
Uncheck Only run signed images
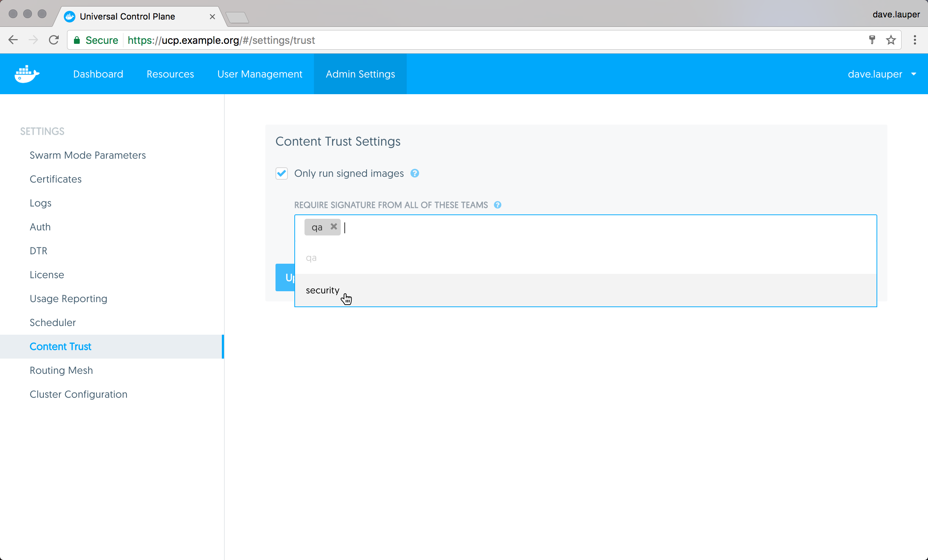coord(281,173)
